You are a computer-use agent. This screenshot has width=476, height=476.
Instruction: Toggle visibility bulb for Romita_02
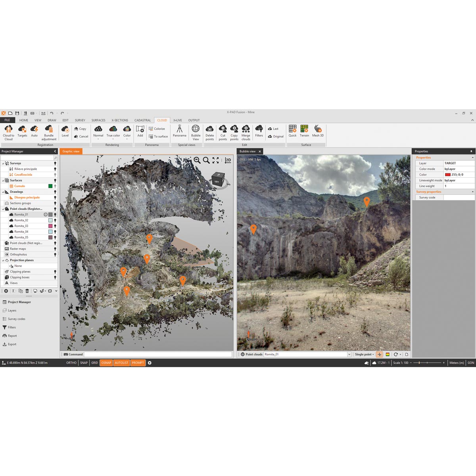[x=55, y=220]
